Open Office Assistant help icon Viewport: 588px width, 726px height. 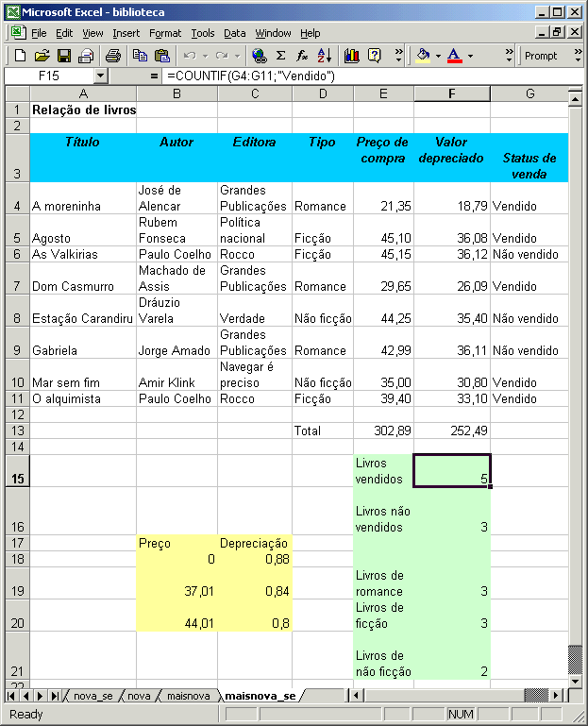(374, 56)
